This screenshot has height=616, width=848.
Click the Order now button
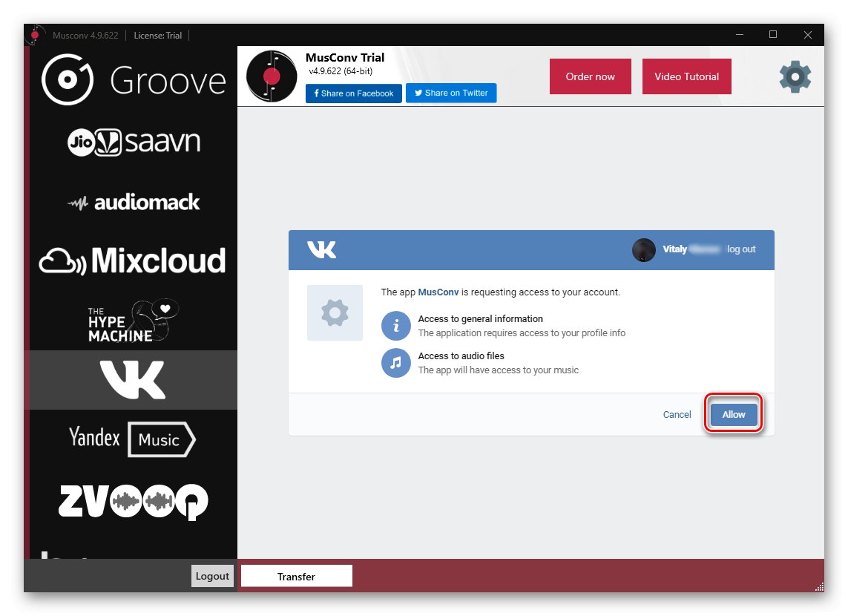[590, 76]
